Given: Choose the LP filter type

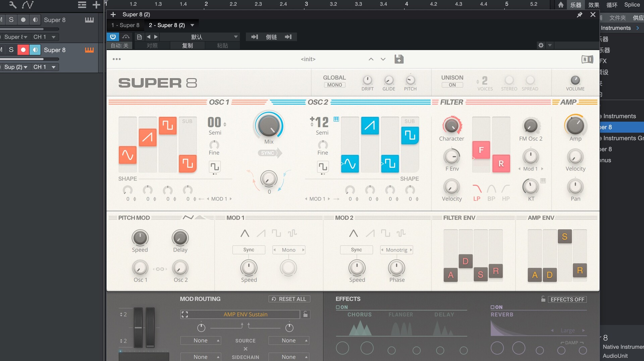Looking at the screenshot, I should pyautogui.click(x=477, y=193).
